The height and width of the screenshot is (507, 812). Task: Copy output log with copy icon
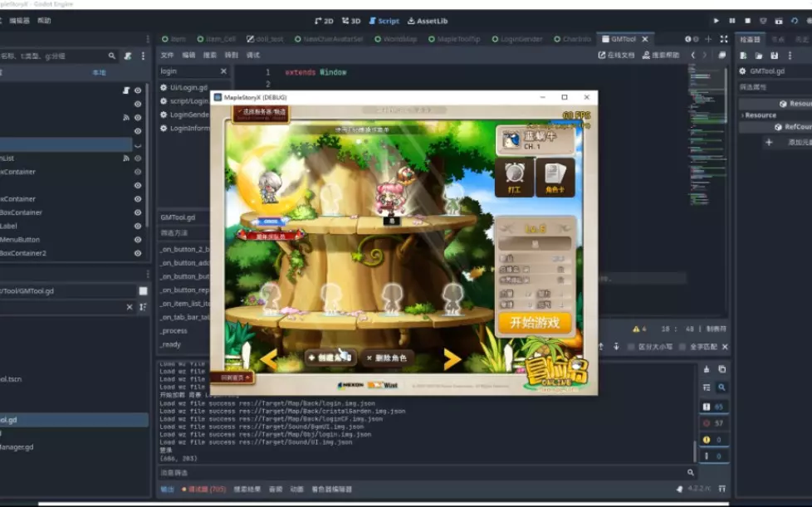(722, 369)
